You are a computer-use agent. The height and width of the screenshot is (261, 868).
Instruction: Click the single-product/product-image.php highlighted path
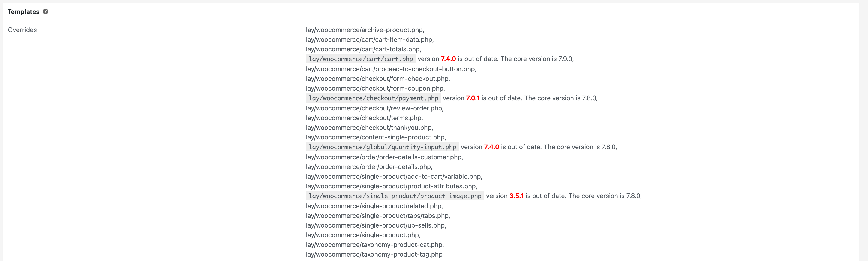click(x=395, y=196)
